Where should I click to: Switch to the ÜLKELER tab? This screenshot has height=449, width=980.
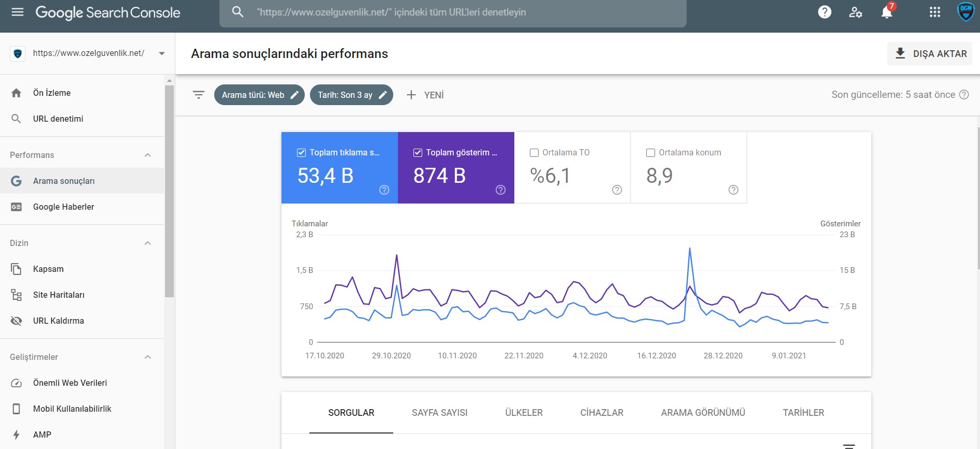(524, 413)
